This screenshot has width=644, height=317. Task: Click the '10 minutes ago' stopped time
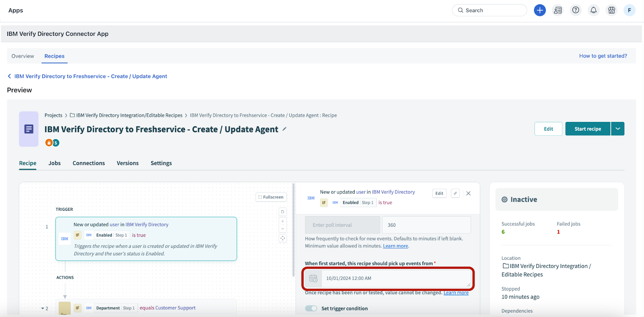(520, 297)
